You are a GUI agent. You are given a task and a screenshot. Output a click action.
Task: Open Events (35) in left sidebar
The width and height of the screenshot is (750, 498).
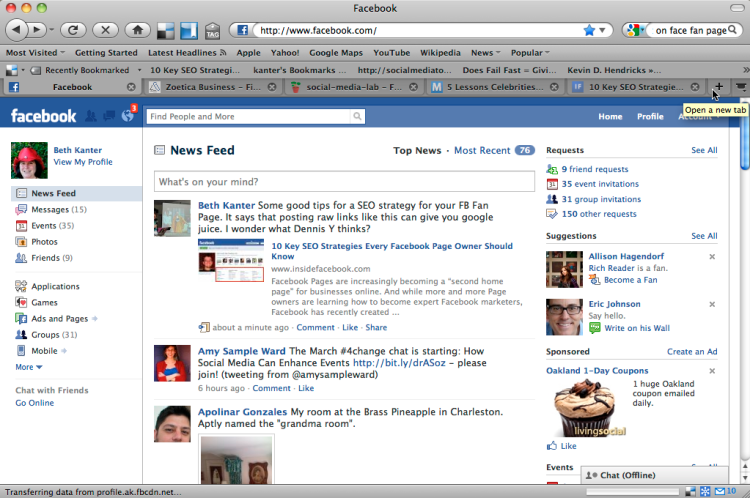pos(53,225)
